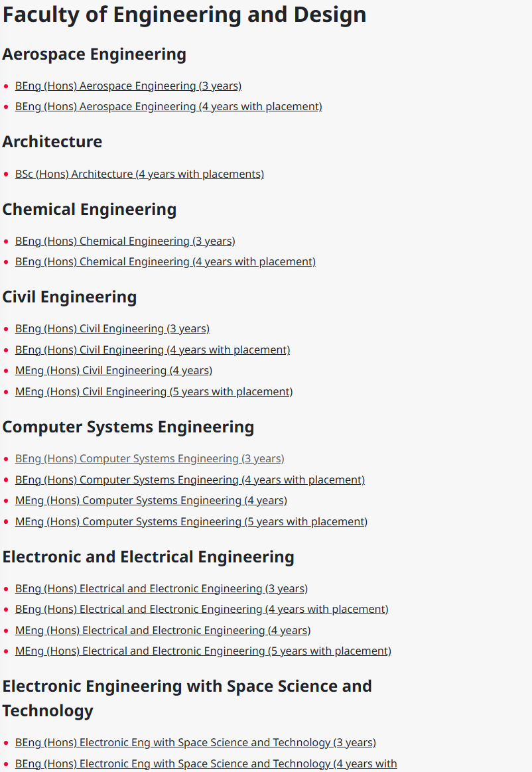This screenshot has width=532, height=772.
Task: Open BEng Aerospace Engineering 4 years with placement
Action: point(168,107)
